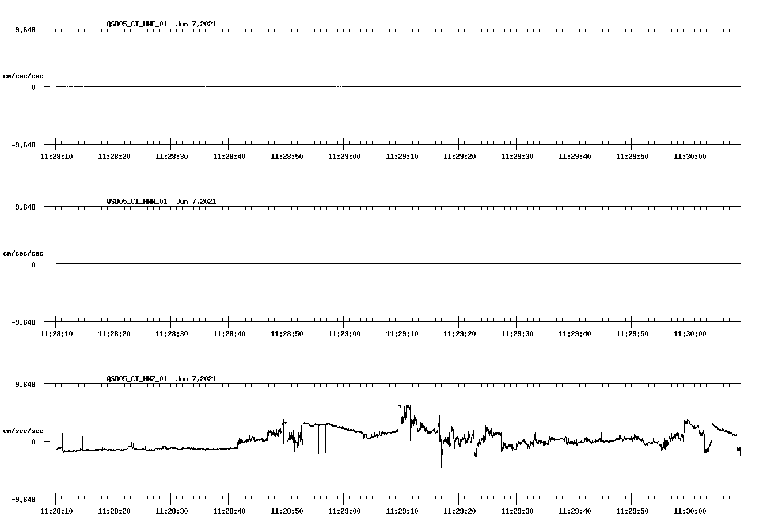The height and width of the screenshot is (532, 782).
Task: Click the 11:29:30 time label under HNE plot
Action: pos(517,157)
